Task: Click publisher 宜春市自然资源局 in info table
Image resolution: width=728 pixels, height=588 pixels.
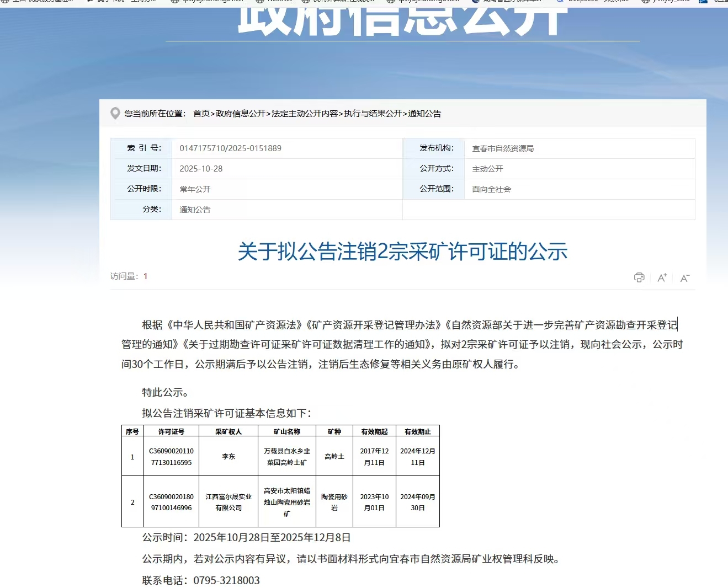Action: click(503, 148)
